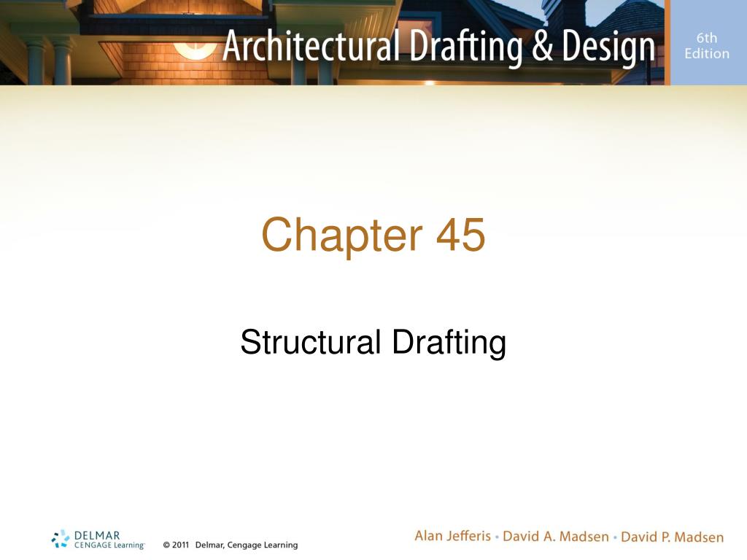The width and height of the screenshot is (747, 560).
Task: Click author name 'David A. Madsen'
Action: point(555,537)
